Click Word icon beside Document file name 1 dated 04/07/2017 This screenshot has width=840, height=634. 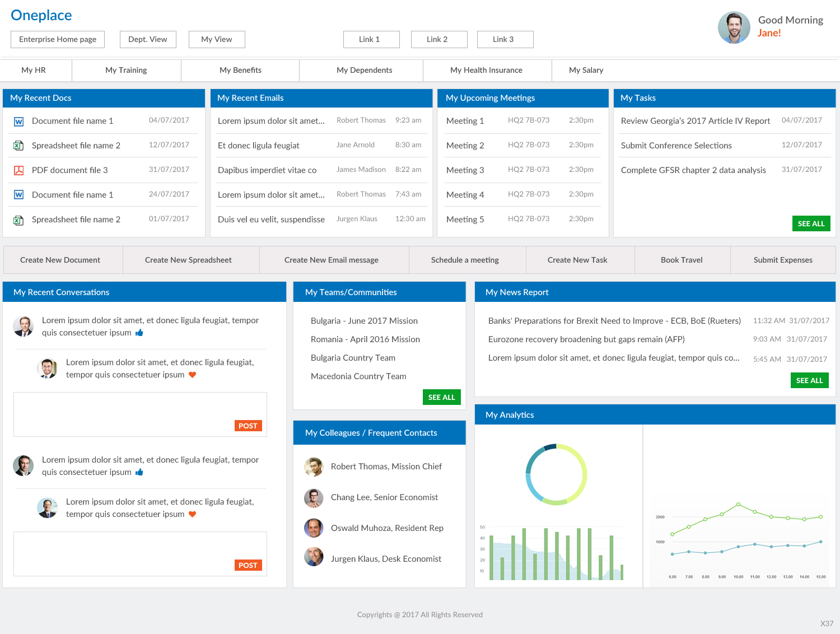coord(18,122)
